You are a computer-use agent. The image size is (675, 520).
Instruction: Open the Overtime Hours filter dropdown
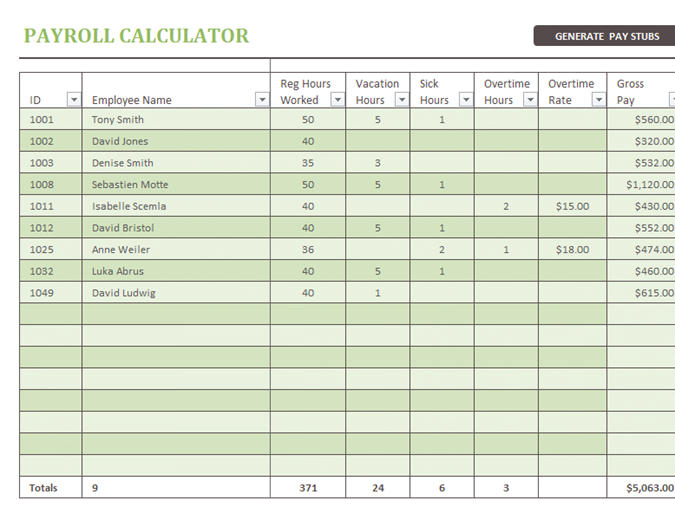530,100
